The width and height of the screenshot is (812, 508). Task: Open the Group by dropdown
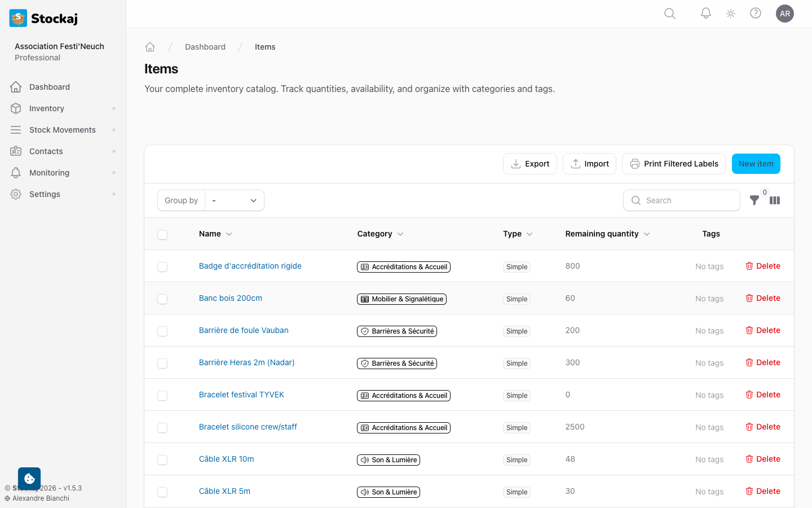(x=235, y=200)
